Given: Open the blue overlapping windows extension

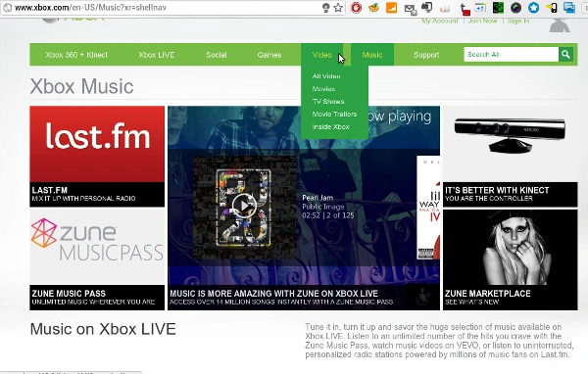Looking at the screenshot, I should [x=568, y=8].
